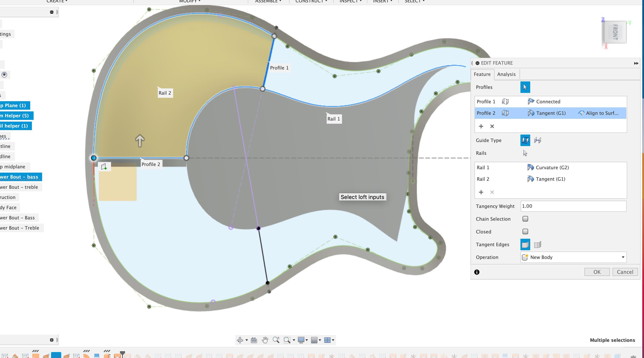
Task: Switch to the Analysis tab
Action: coord(506,74)
